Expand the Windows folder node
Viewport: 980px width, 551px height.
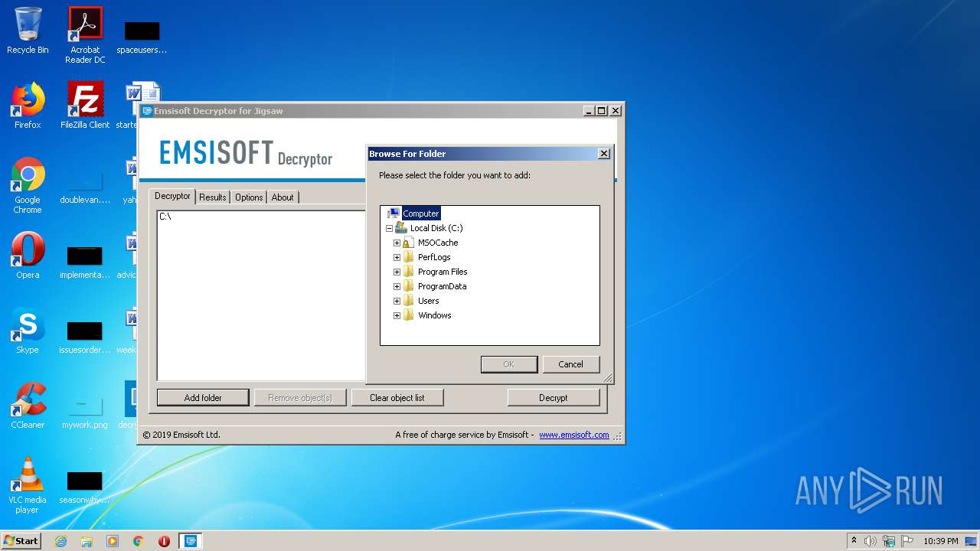(397, 315)
